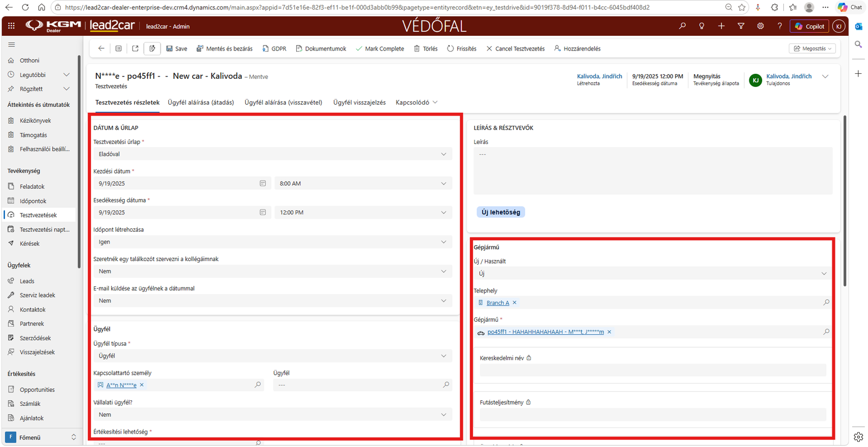This screenshot has width=868, height=447.
Task: Search the Telephely lookup magnifier
Action: pos(826,303)
